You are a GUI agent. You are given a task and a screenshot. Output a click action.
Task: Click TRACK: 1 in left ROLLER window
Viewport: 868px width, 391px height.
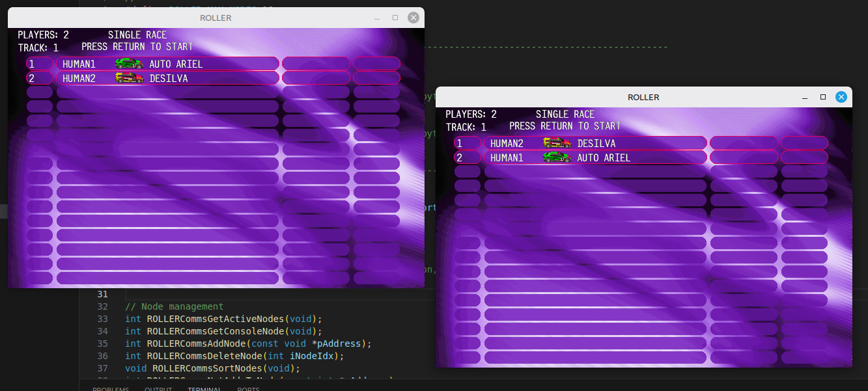click(38, 47)
